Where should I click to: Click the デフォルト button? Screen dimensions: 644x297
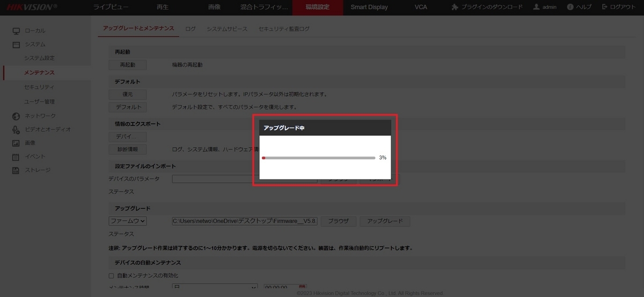click(x=128, y=107)
